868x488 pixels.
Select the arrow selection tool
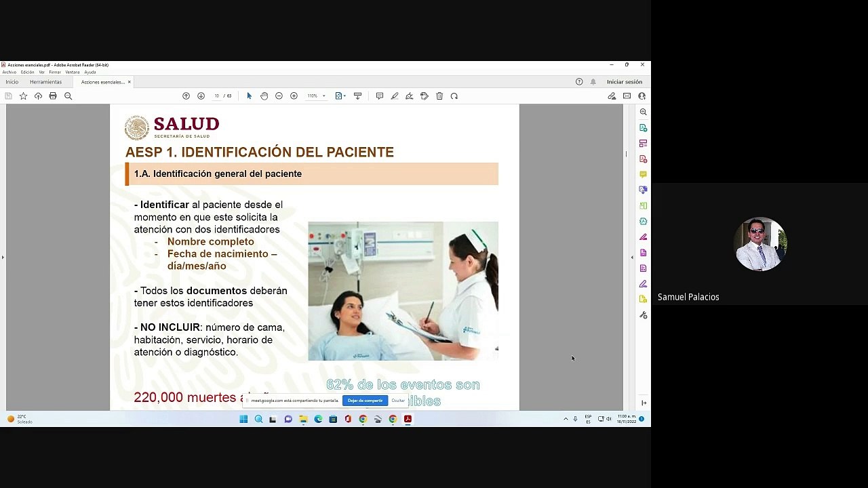click(249, 96)
